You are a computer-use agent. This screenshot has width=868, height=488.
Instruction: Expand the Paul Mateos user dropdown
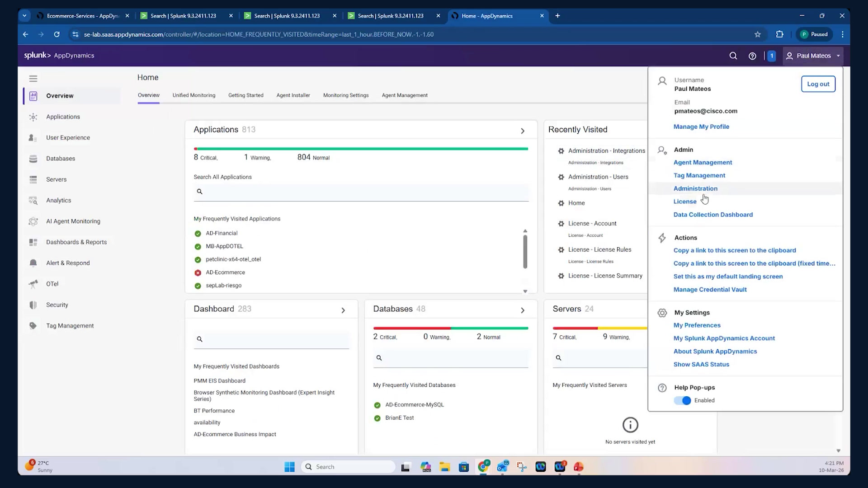click(x=813, y=56)
